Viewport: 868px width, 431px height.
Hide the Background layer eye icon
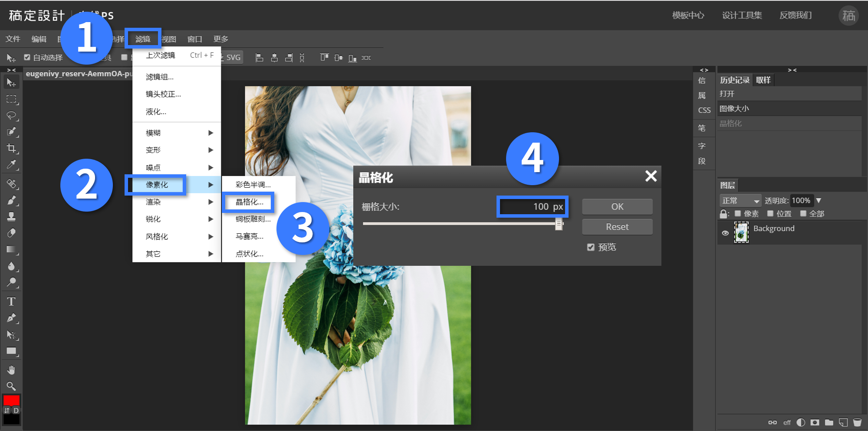coord(725,233)
